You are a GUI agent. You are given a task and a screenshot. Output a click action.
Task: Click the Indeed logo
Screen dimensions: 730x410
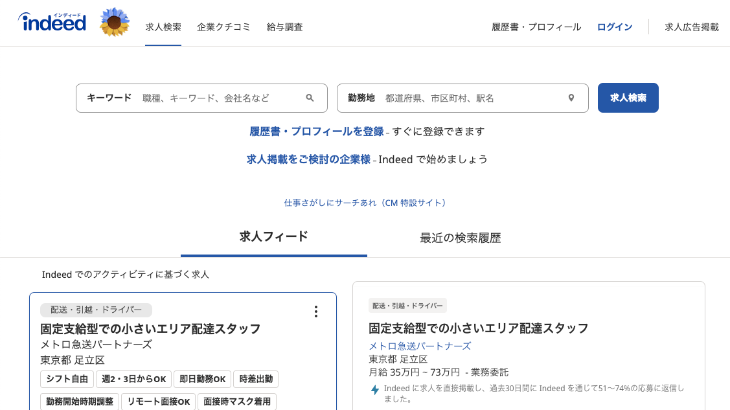pos(52,22)
